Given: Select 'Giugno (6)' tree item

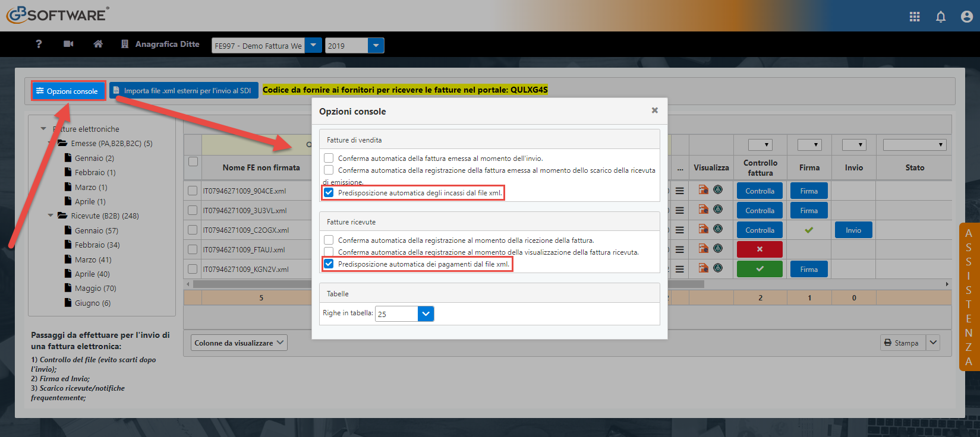Looking at the screenshot, I should point(92,303).
